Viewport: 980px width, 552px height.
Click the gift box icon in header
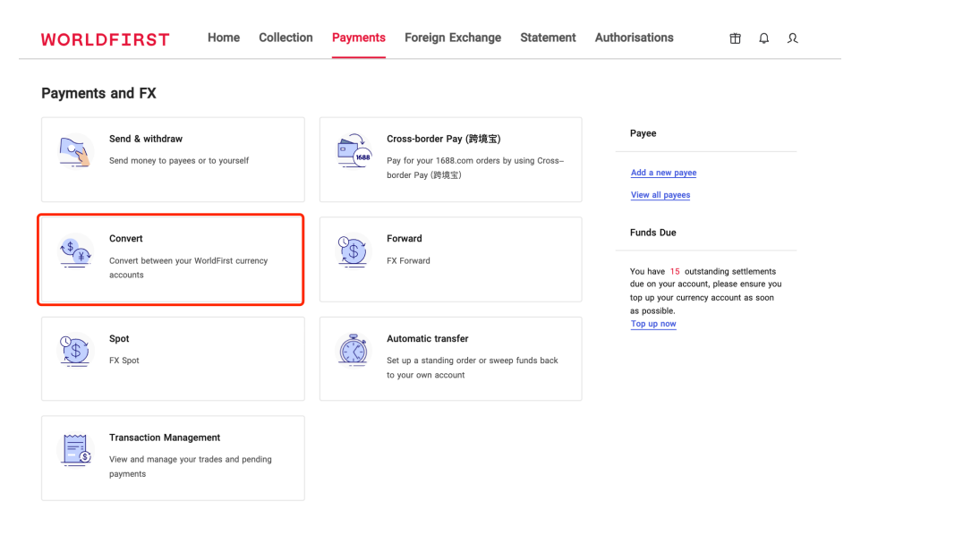click(735, 38)
